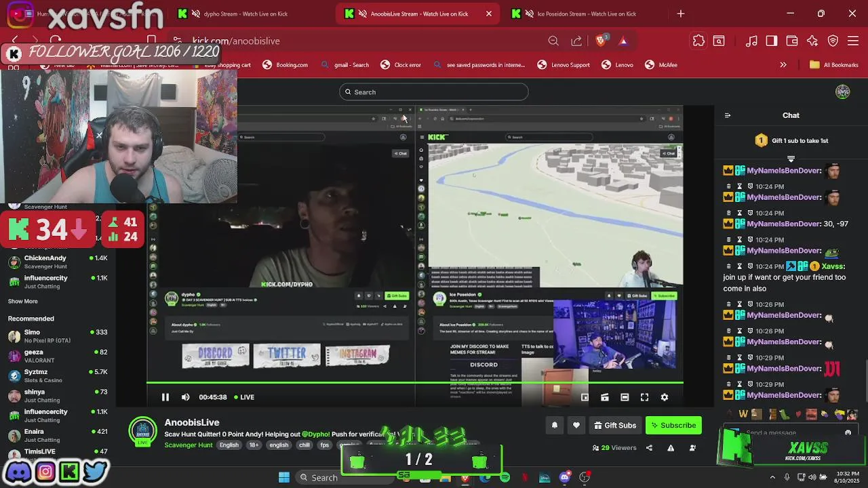Select the 18+ stream tag
This screenshot has height=488, width=868.
click(x=254, y=445)
